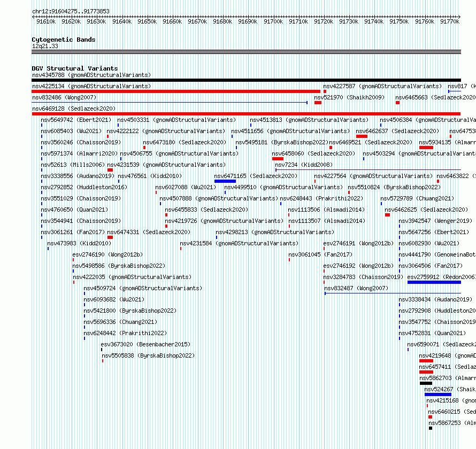Image resolution: width=476 pixels, height=449 pixels.
Task: Open nsv5649742 (Ebert2021) label
Action: click(76, 120)
